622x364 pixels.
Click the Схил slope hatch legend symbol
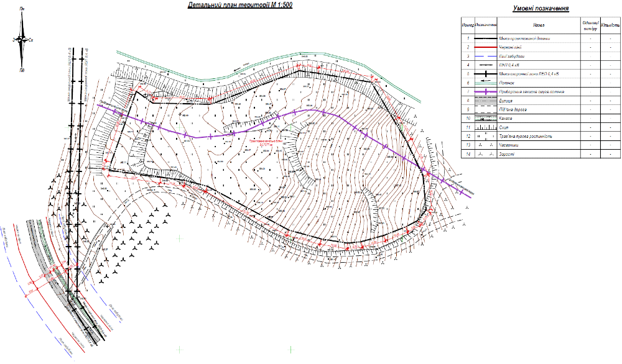click(x=486, y=127)
